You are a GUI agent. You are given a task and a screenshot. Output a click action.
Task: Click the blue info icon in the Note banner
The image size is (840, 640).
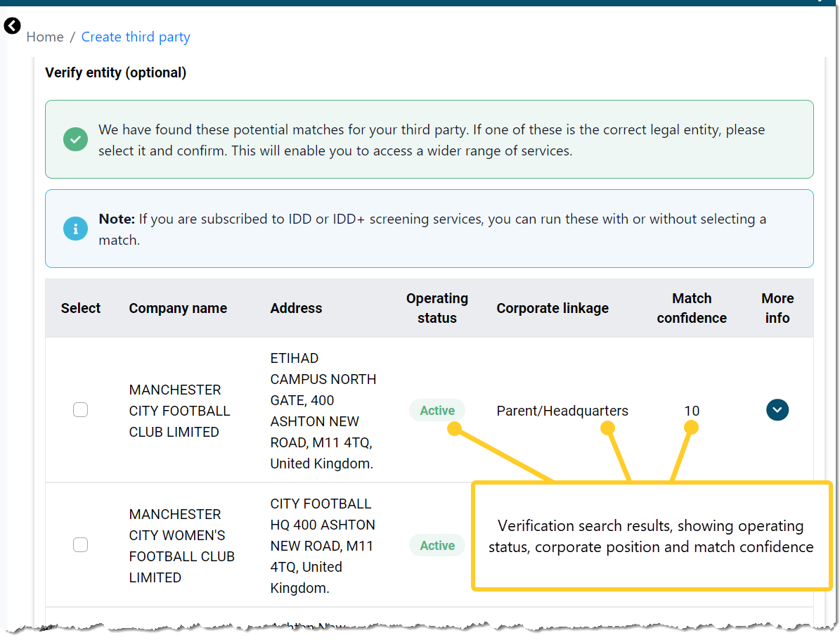(75, 229)
